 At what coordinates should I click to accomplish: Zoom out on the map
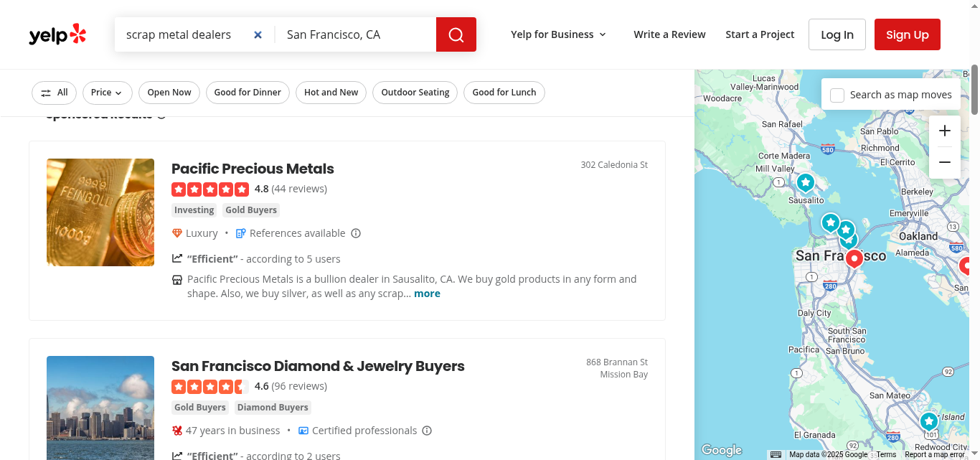(x=945, y=162)
